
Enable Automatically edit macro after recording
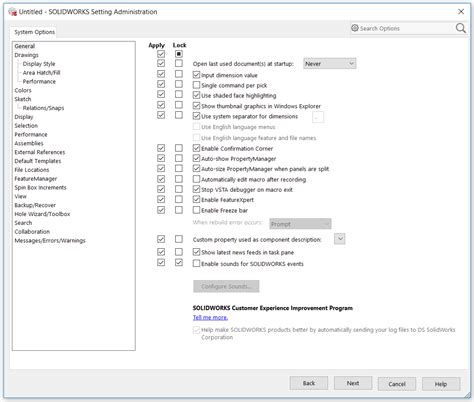[x=196, y=179]
